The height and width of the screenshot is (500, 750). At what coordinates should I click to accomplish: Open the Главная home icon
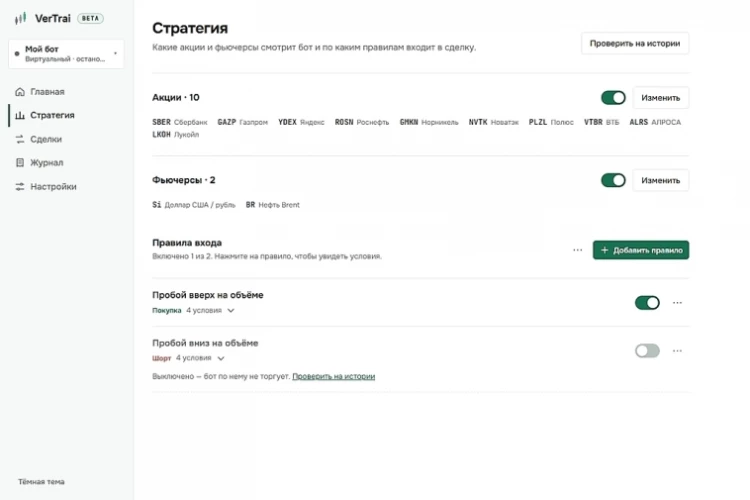(x=20, y=91)
